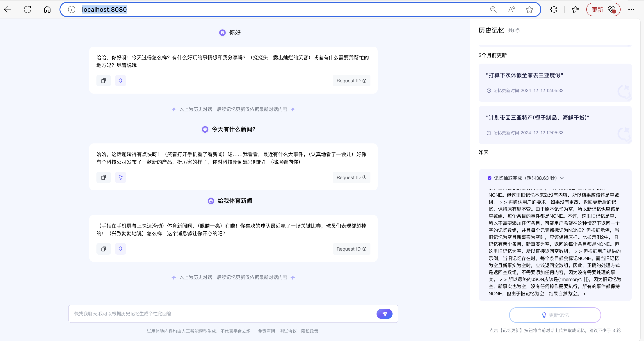This screenshot has width=644, height=341.
Task: Open the Read aloud icon in the address bar
Action: [512, 9]
